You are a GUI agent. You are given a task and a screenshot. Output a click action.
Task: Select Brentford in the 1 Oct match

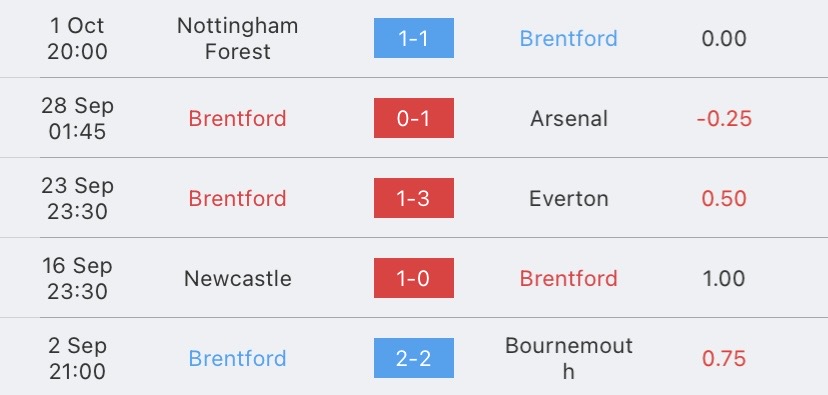(569, 39)
